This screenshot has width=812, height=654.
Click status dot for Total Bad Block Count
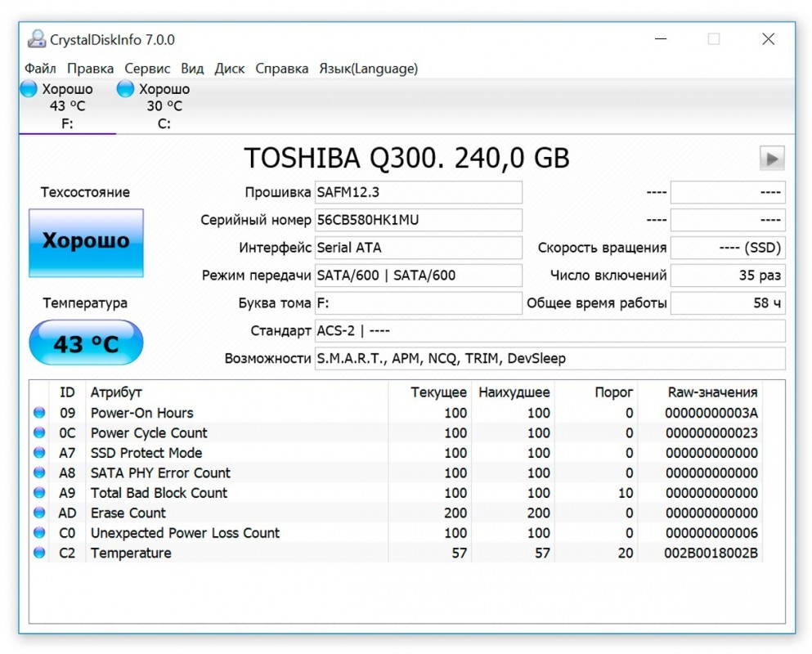point(39,493)
